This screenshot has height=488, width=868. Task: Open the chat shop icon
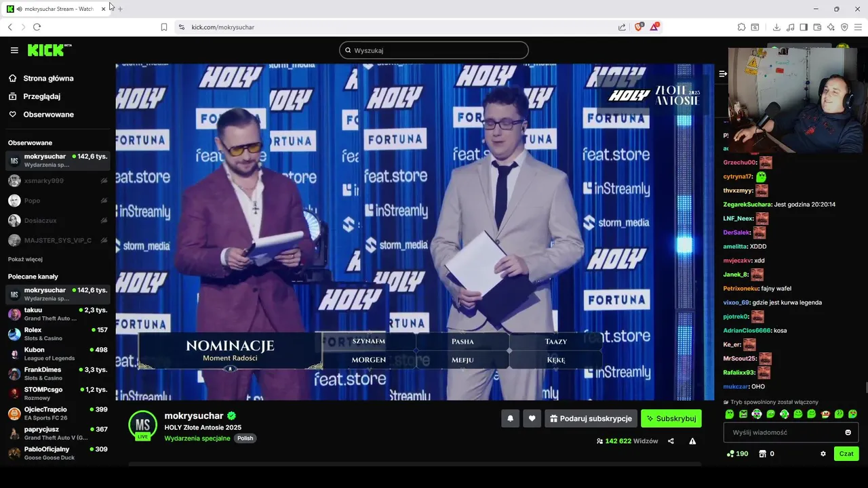pos(762,453)
